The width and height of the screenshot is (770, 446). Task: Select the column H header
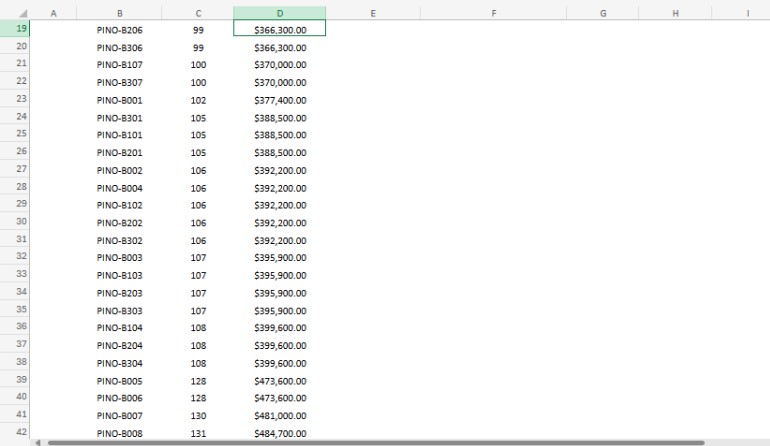click(x=675, y=13)
